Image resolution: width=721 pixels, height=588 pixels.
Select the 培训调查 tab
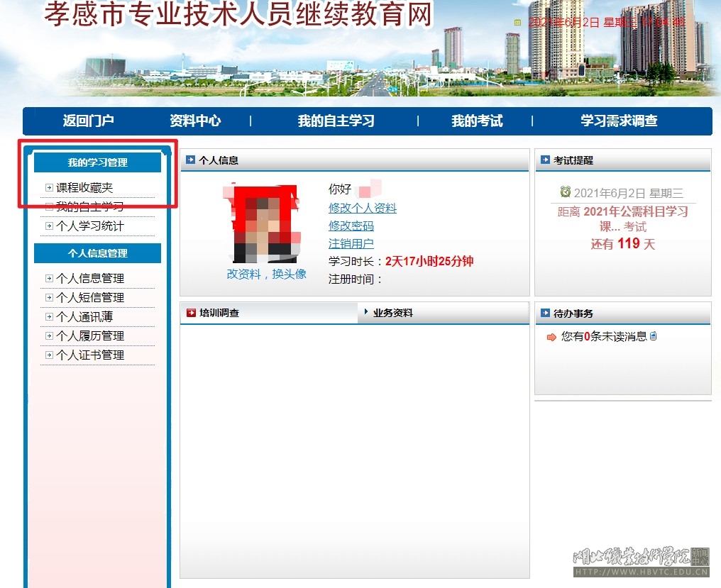pyautogui.click(x=219, y=313)
